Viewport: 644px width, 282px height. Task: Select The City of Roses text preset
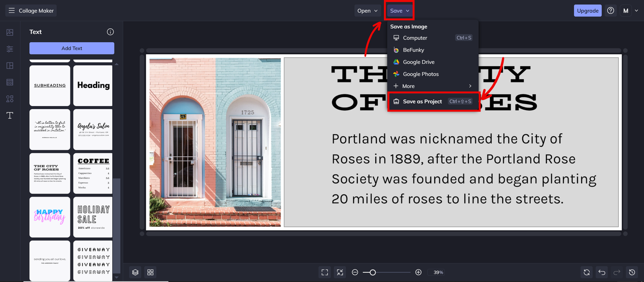point(50,173)
